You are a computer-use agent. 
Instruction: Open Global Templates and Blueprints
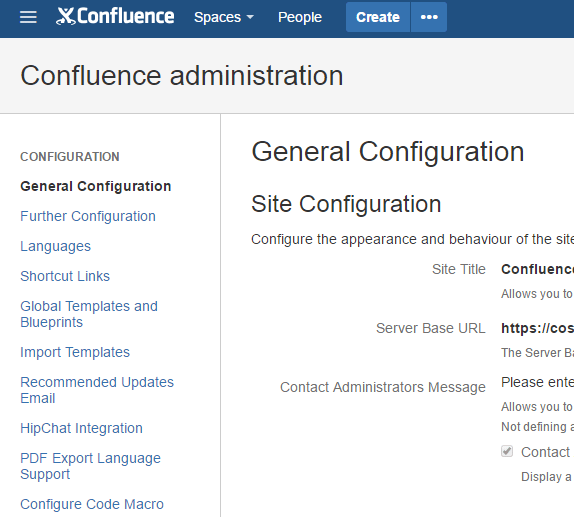click(x=89, y=314)
